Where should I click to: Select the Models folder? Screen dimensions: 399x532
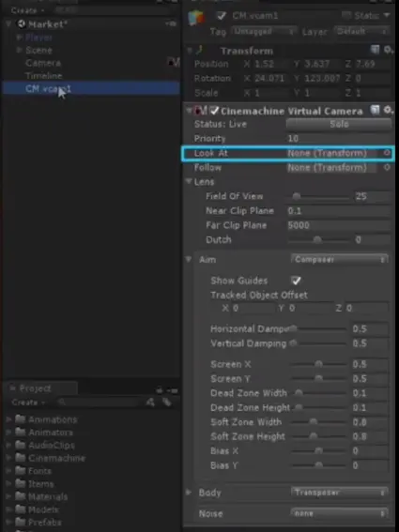[x=43, y=509]
